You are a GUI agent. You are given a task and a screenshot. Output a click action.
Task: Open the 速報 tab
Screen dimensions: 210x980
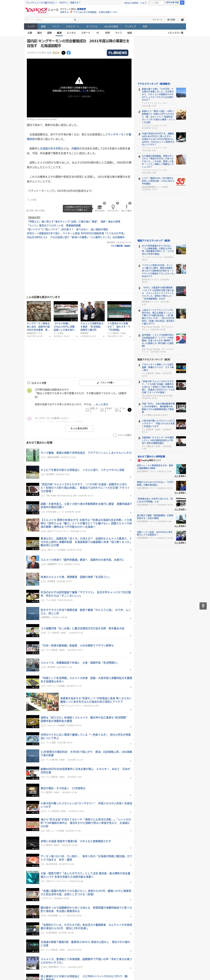click(43, 27)
